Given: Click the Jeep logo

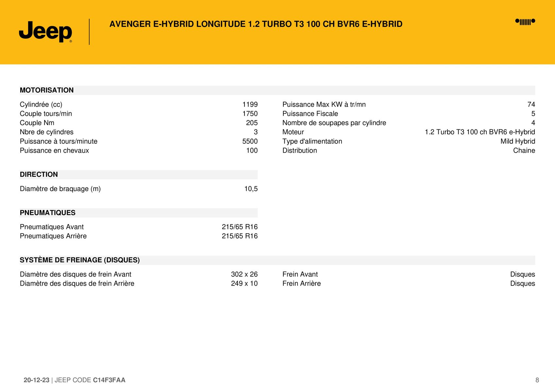Looking at the screenshot, I should (x=45, y=32).
